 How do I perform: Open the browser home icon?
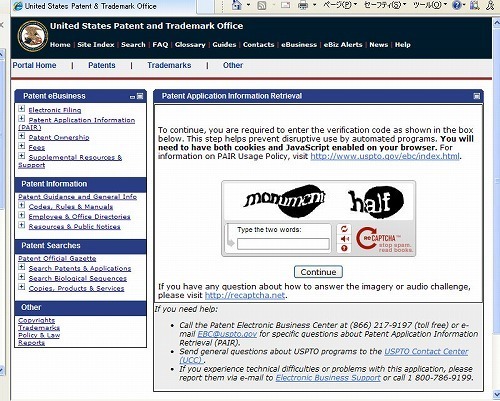click(237, 5)
